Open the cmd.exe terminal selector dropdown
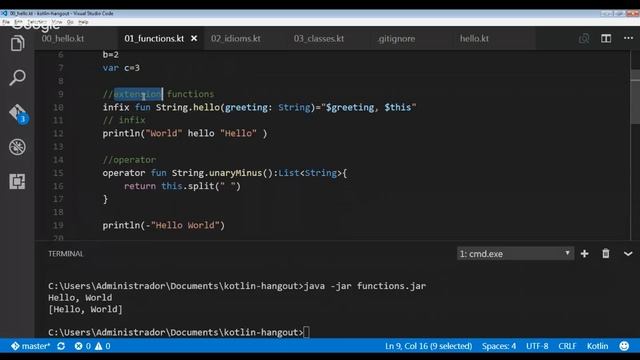The image size is (640, 360). (516, 253)
